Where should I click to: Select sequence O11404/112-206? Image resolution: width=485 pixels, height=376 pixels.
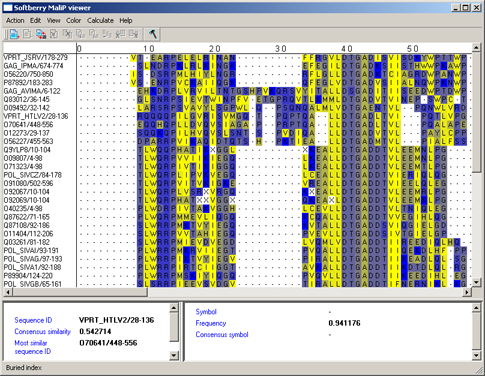point(28,234)
